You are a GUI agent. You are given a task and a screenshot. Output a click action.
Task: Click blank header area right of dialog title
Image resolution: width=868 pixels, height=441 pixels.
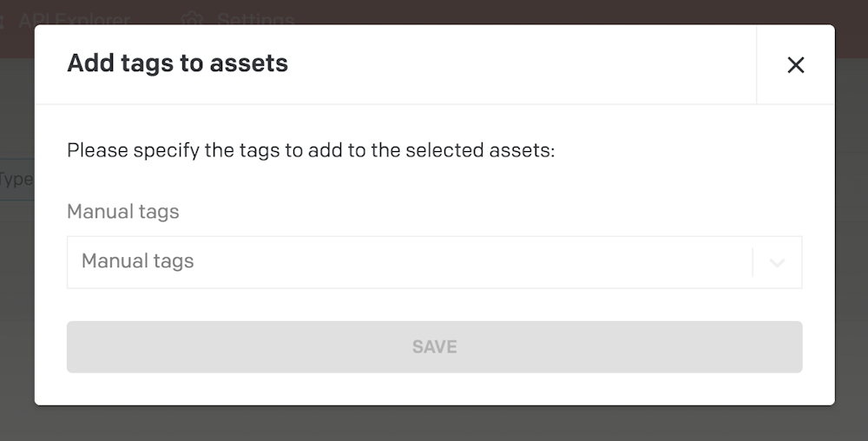[521, 64]
